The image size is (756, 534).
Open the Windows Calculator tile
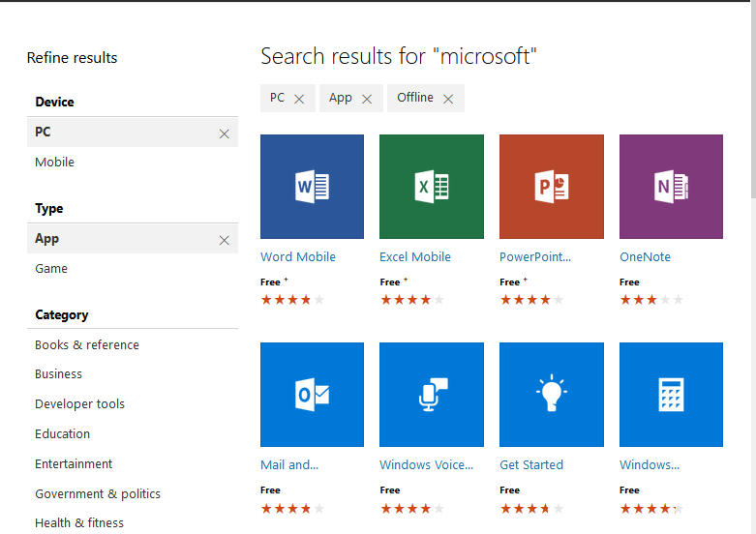(x=671, y=395)
